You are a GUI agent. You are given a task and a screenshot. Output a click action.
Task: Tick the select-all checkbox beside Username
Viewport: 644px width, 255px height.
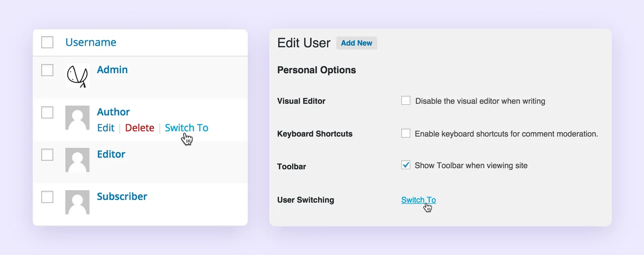tap(47, 42)
